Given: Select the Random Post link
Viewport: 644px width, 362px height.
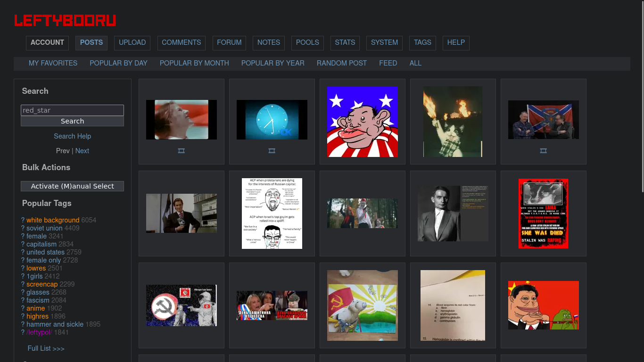Looking at the screenshot, I should click(341, 63).
